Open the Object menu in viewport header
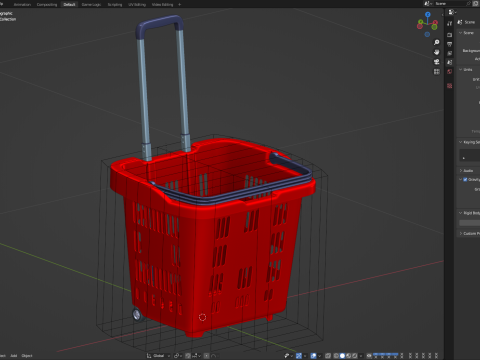The height and width of the screenshot is (360, 480). pyautogui.click(x=27, y=356)
